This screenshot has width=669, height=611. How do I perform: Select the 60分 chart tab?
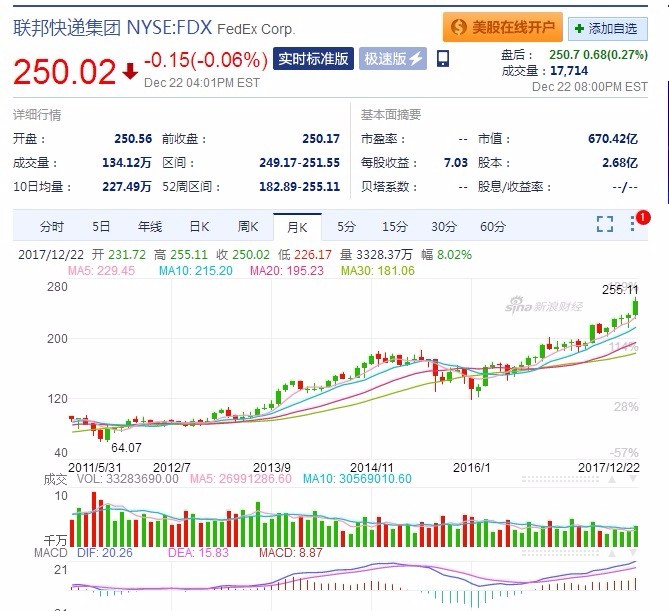coord(493,226)
